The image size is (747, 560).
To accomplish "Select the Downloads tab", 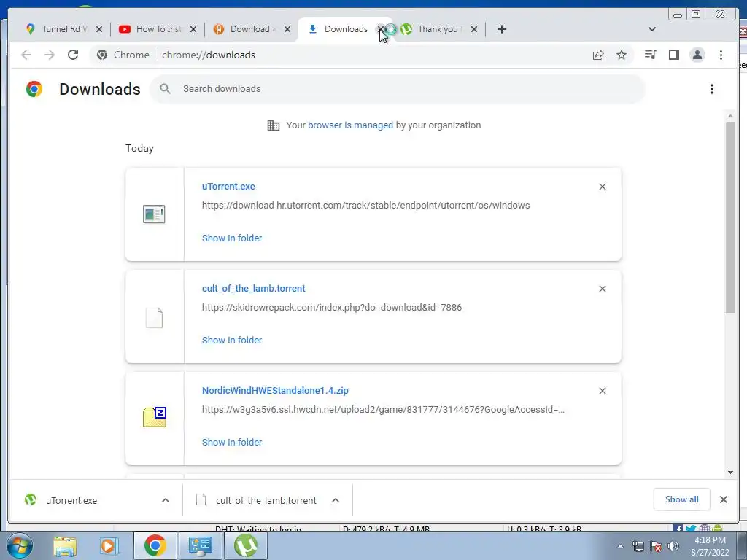I will click(x=338, y=29).
